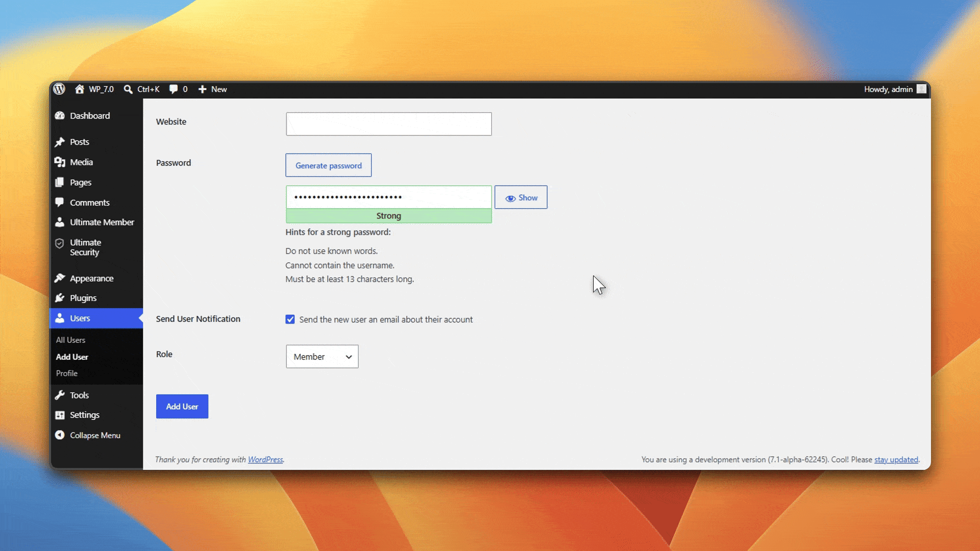
Task: Click the Tools wrench icon
Action: pyautogui.click(x=60, y=395)
